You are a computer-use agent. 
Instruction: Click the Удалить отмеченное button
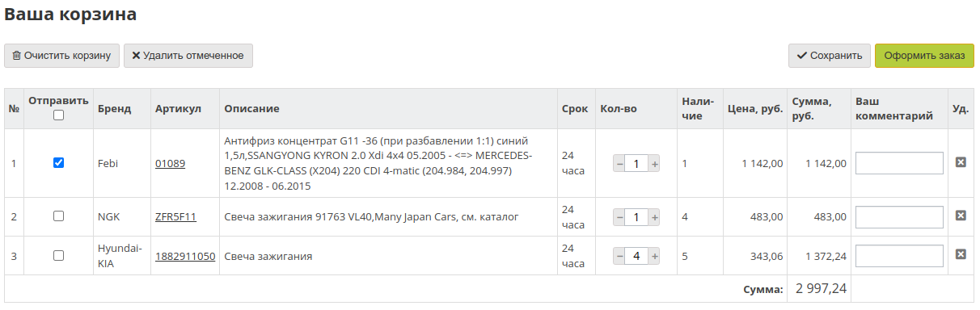tap(188, 56)
